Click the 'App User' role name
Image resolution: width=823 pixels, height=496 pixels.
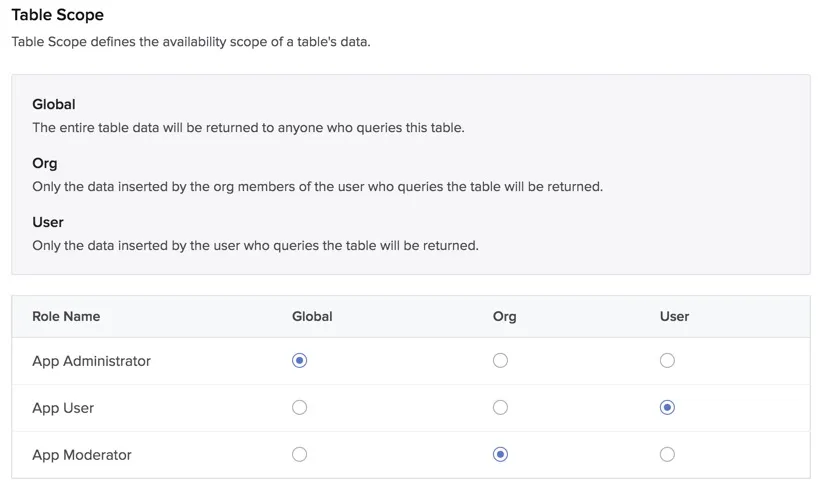(x=63, y=408)
